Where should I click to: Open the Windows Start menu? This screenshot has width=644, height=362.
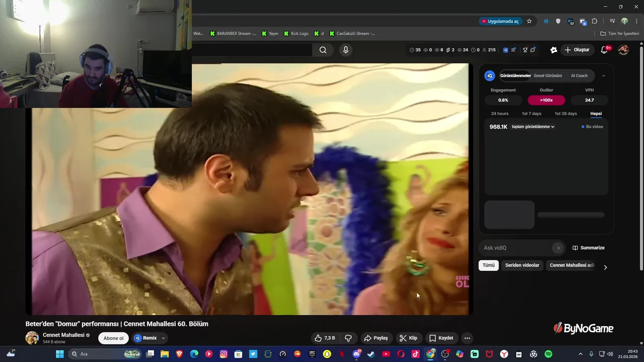[x=59, y=354]
